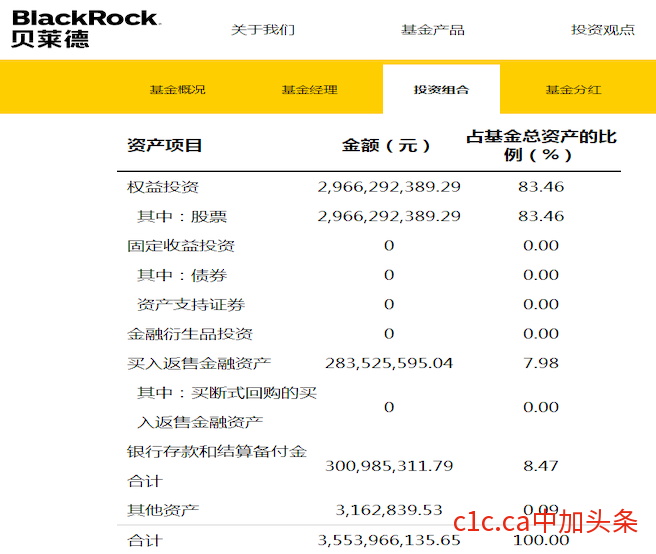Open the 关于我们 navigation menu
656x554 pixels.
(263, 30)
